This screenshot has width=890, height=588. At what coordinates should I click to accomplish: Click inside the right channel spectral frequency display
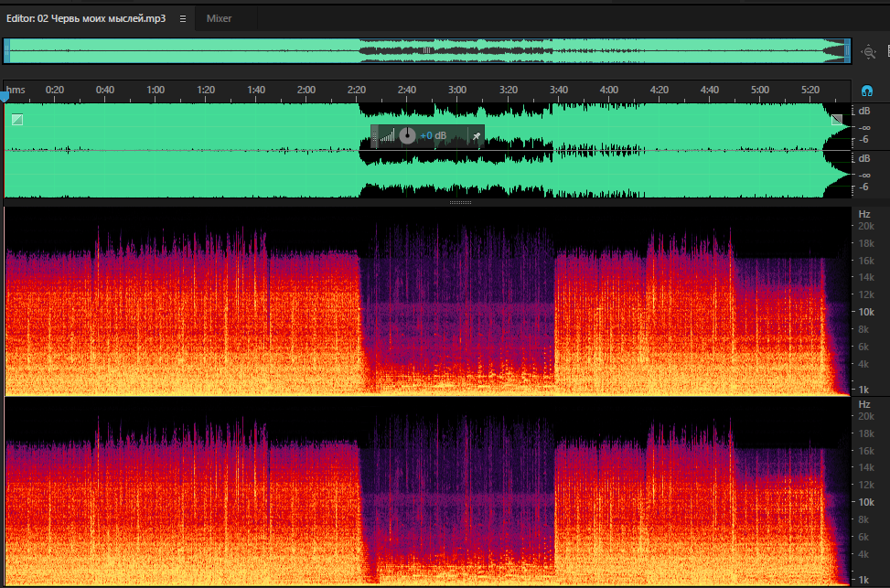click(x=427, y=491)
